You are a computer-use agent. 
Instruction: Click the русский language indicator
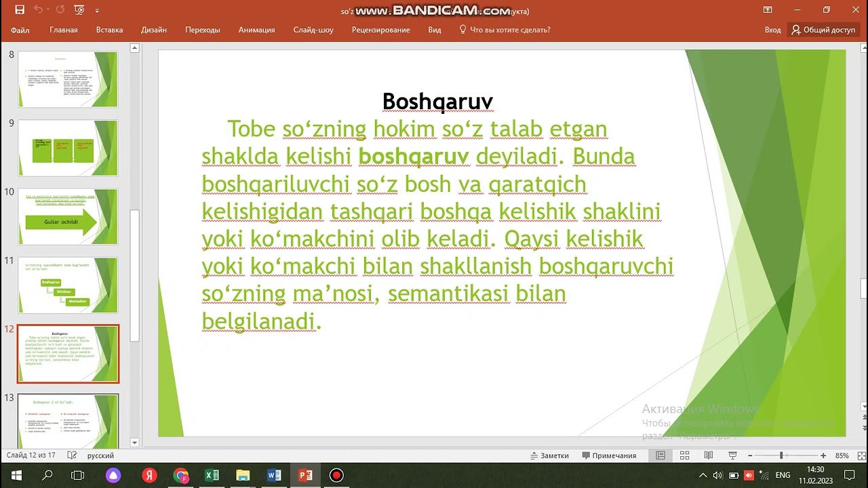pyautogui.click(x=101, y=455)
